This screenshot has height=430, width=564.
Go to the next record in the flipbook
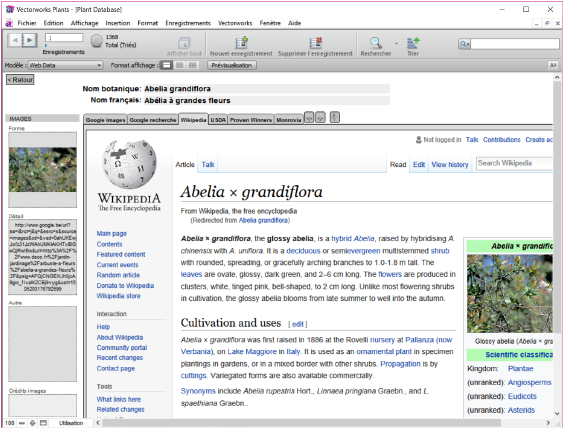[30, 40]
